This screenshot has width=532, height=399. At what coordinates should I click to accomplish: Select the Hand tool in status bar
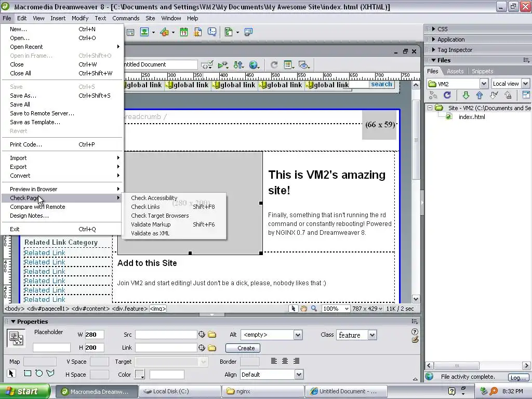(303, 309)
